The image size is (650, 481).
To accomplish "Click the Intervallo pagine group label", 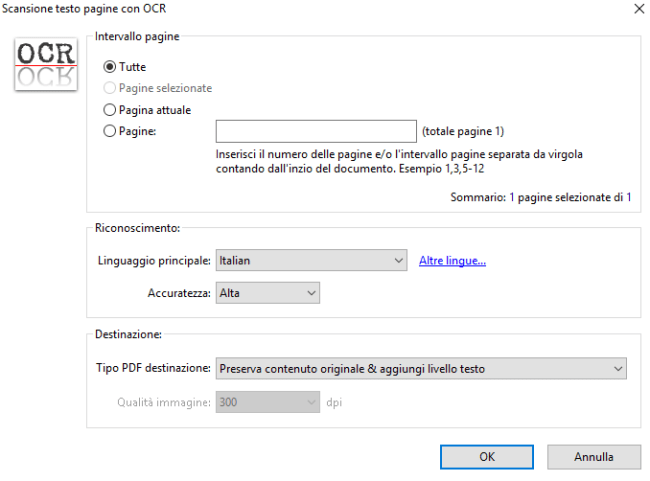I will [137, 37].
